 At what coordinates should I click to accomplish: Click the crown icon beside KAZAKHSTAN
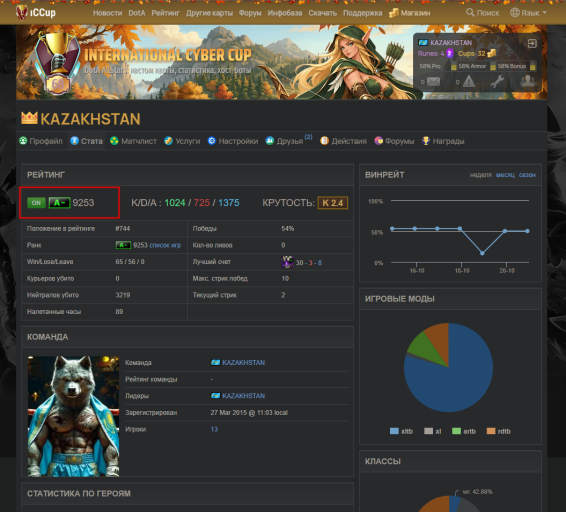(29, 118)
